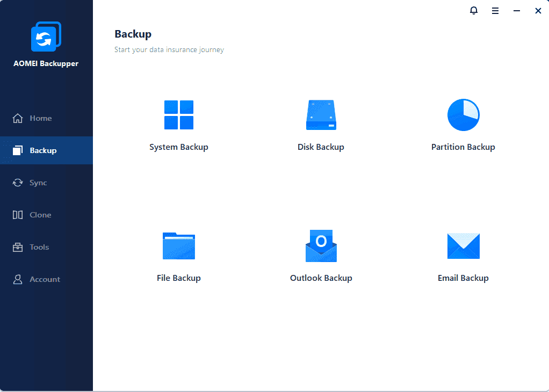Close the AOMEI Backupper window
This screenshot has height=392, width=549.
pyautogui.click(x=538, y=11)
